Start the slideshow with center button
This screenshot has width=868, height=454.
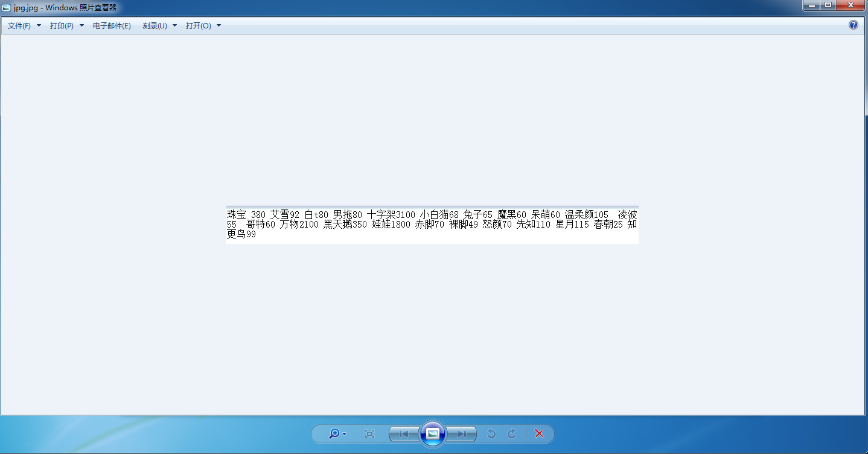click(433, 433)
